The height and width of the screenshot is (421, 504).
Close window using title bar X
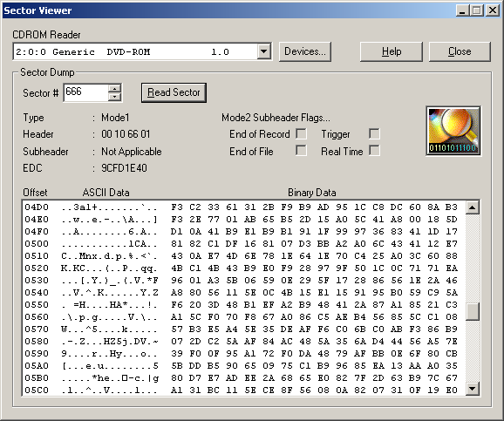pyautogui.click(x=492, y=10)
